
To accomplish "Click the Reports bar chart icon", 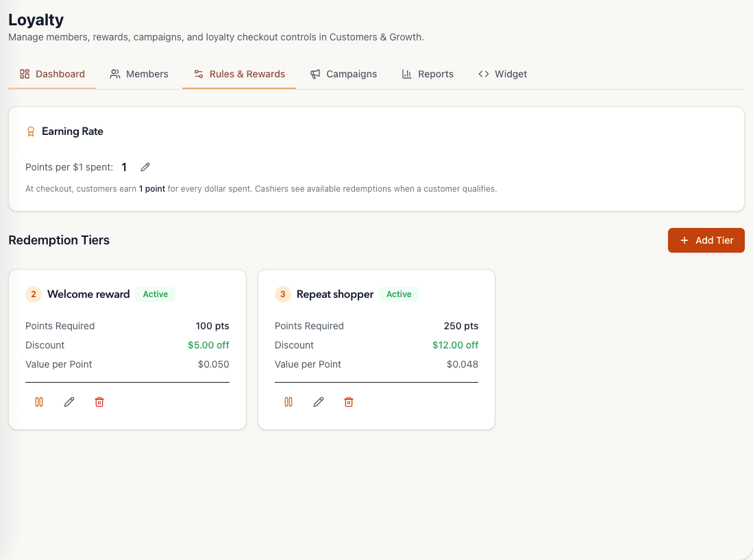I will coord(407,74).
